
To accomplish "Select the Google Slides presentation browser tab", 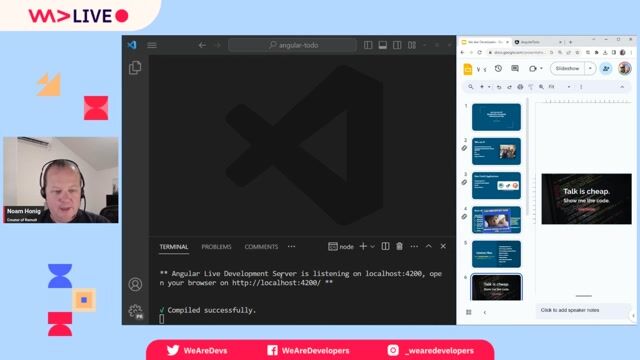I will coord(485,42).
